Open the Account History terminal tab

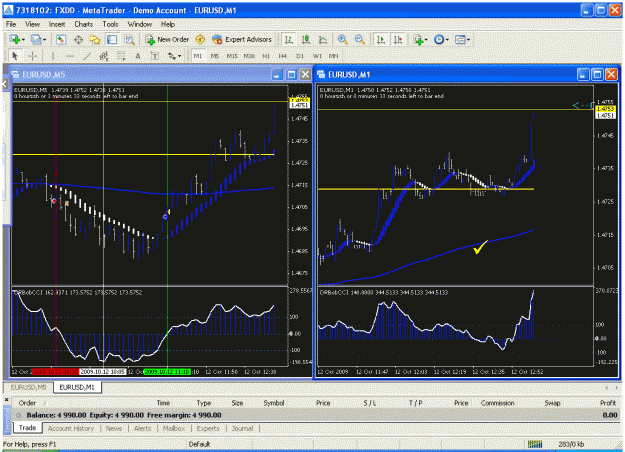pyautogui.click(x=71, y=428)
